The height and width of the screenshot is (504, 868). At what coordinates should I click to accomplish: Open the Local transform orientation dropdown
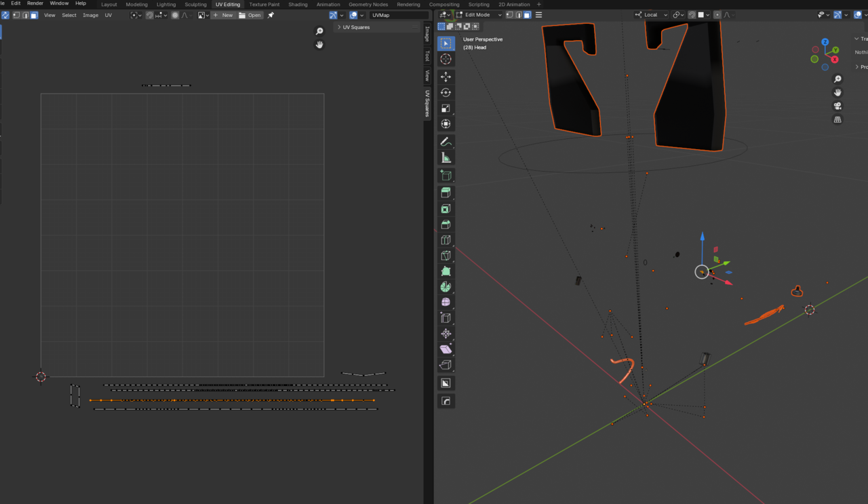[651, 15]
